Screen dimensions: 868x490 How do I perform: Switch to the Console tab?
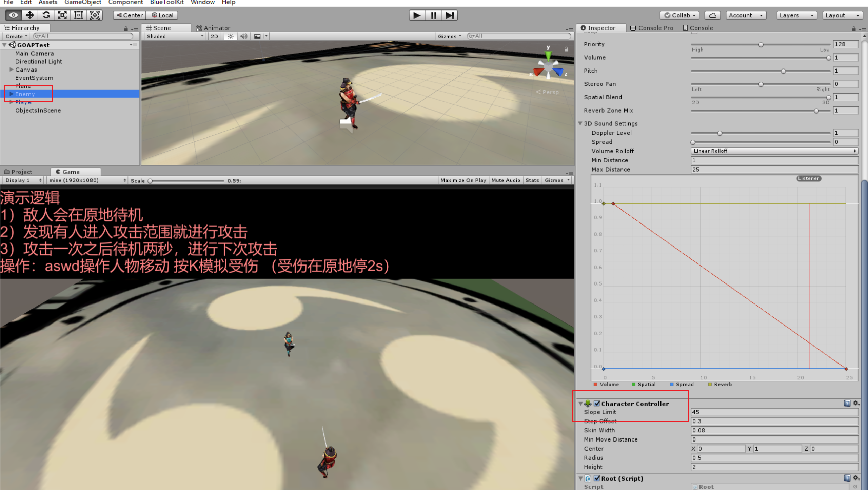click(698, 28)
